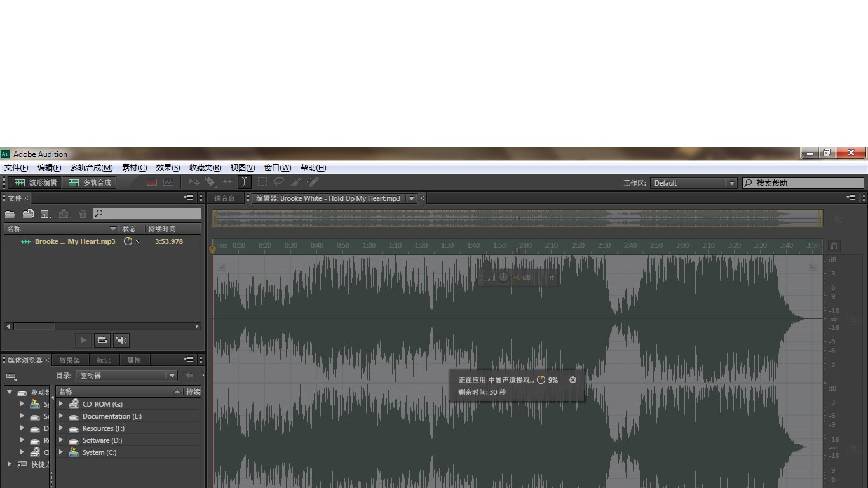Click the import file icon in Files panel
868x488 pixels.
tap(28, 214)
